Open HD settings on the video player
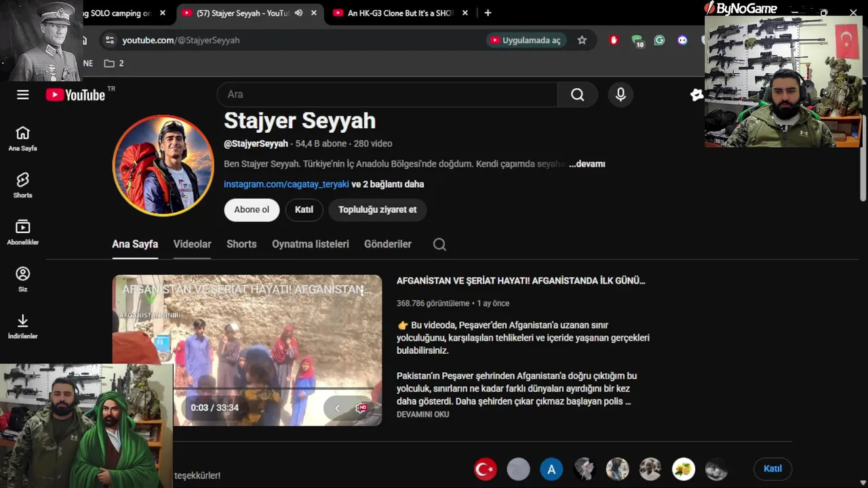Screen dimensions: 868x488 361,408
